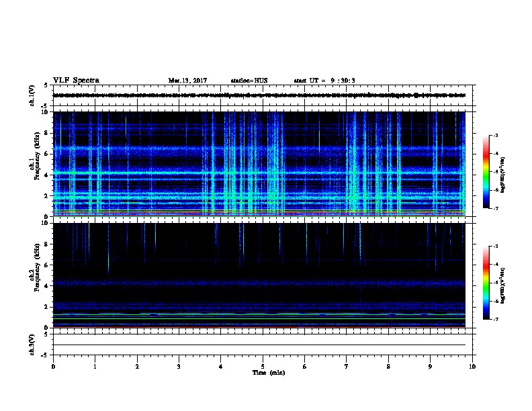The width and height of the screenshot is (532, 411).
Task: Select the date text 'Mar.13, 2017'
Action: tap(187, 81)
